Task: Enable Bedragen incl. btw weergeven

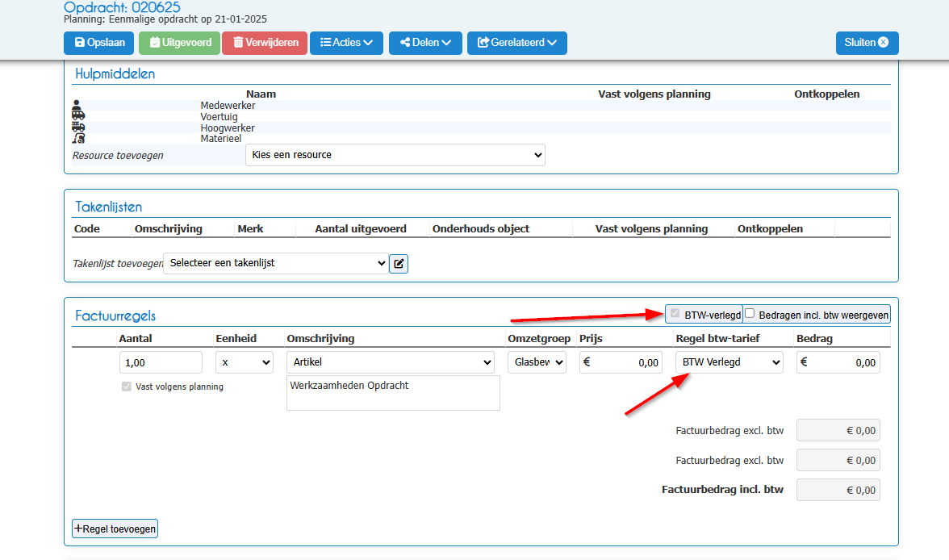Action: [750, 314]
